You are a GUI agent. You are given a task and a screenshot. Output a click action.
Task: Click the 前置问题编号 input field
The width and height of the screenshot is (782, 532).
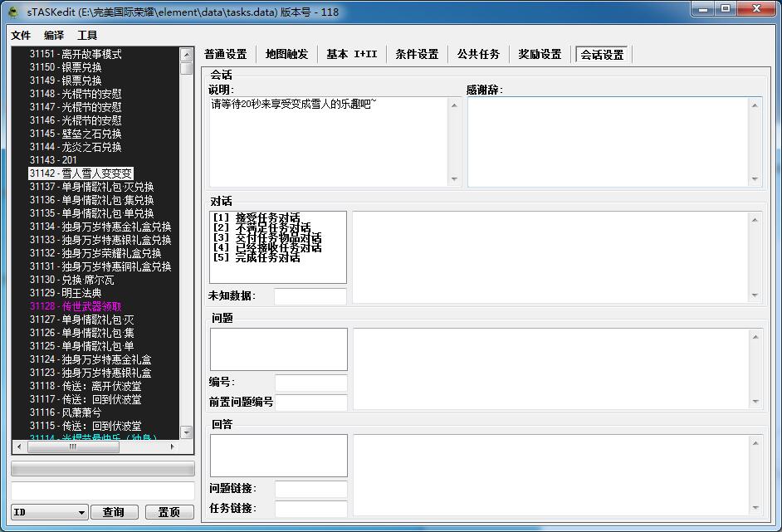click(311, 403)
